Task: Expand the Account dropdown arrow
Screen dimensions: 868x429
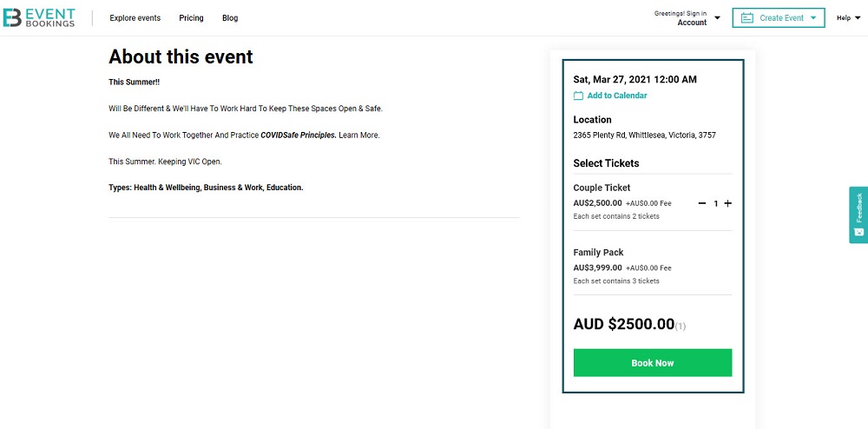Action: click(x=718, y=17)
